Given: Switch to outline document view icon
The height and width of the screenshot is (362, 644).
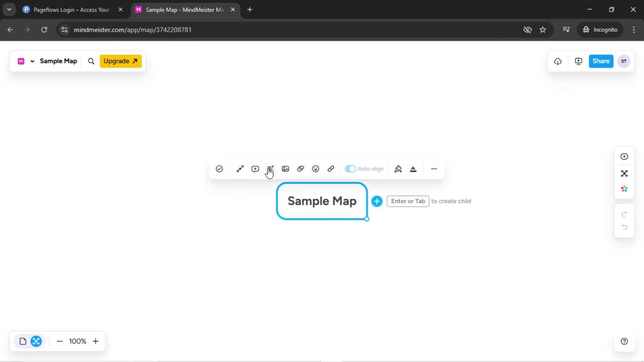Looking at the screenshot, I should tap(23, 341).
